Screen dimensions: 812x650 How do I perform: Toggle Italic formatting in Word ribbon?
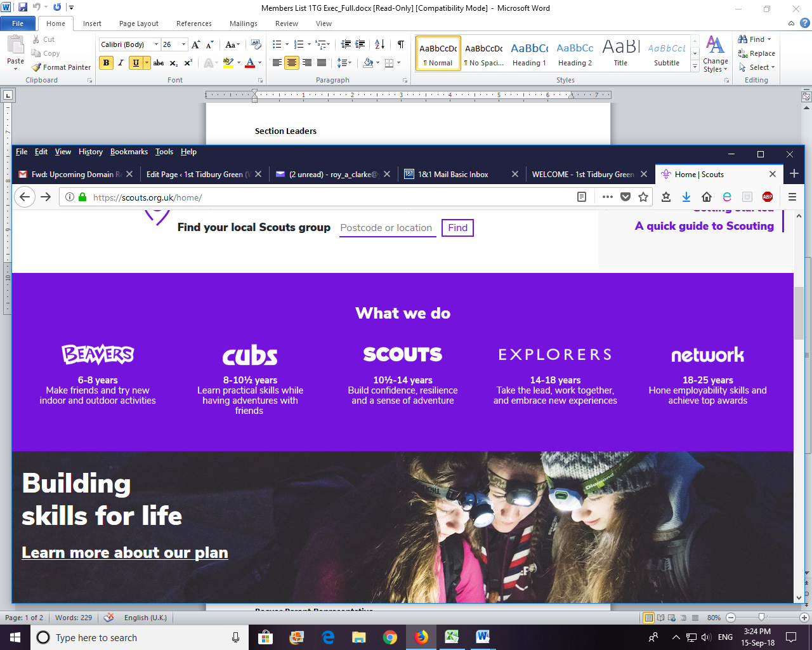click(121, 63)
